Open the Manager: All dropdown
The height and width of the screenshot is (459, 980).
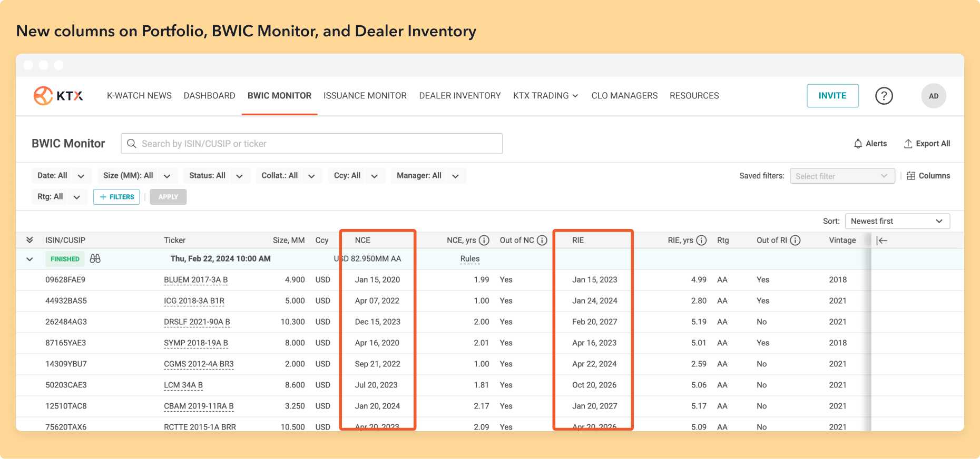[x=428, y=176]
